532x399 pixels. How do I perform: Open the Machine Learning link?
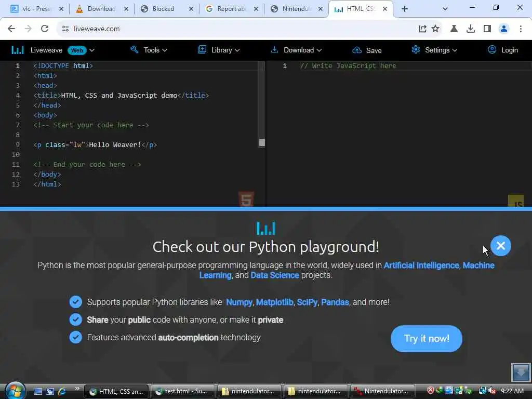coord(347,270)
